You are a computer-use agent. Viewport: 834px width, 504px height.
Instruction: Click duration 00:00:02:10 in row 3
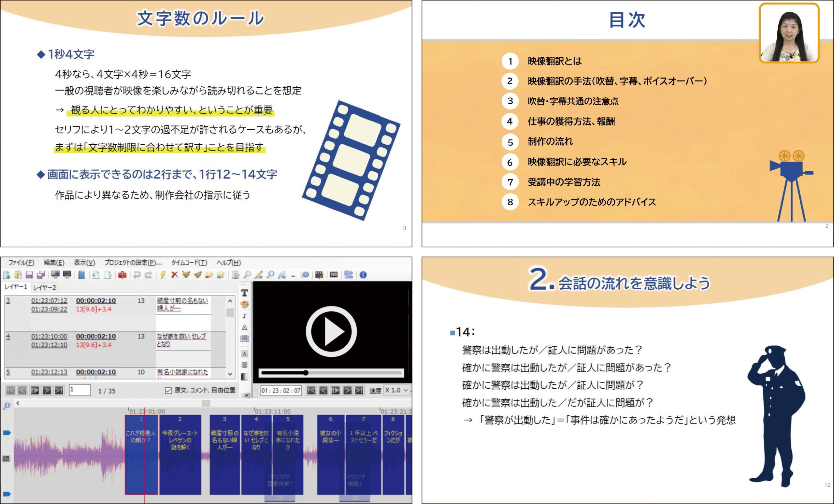click(96, 301)
